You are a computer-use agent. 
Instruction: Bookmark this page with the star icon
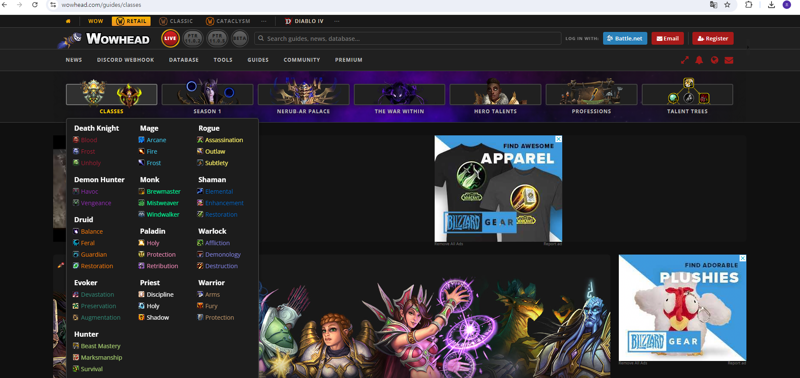click(x=728, y=5)
